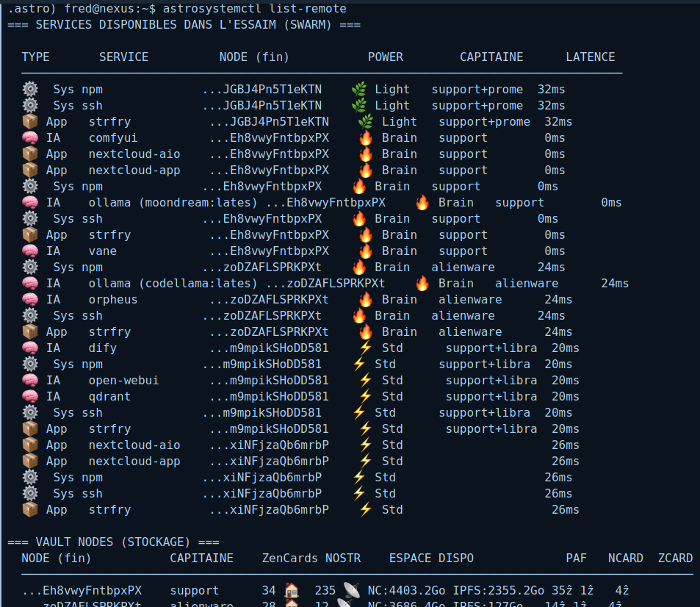Click the fire icon on the comfyui row

tap(365, 137)
